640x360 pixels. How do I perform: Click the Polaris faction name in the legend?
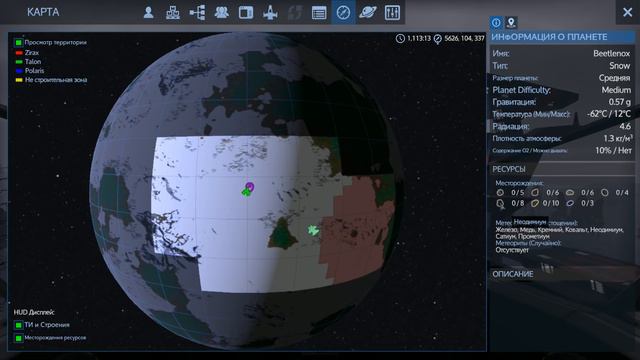pos(34,71)
